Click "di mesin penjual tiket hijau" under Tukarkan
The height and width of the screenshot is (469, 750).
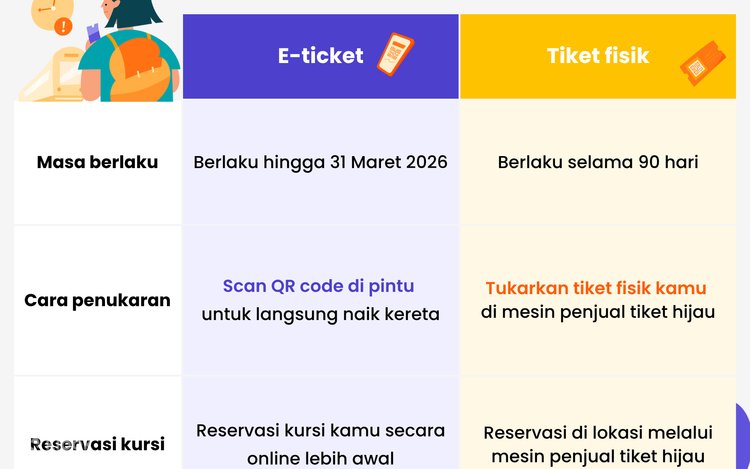[598, 312]
